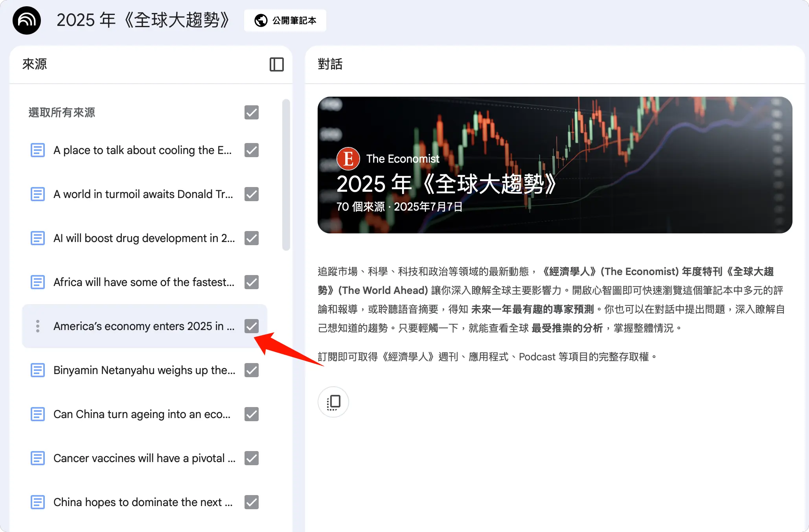Screen dimensions: 809x532
Task: Toggle the 'Select all sources' checkbox
Action: pyautogui.click(x=252, y=112)
